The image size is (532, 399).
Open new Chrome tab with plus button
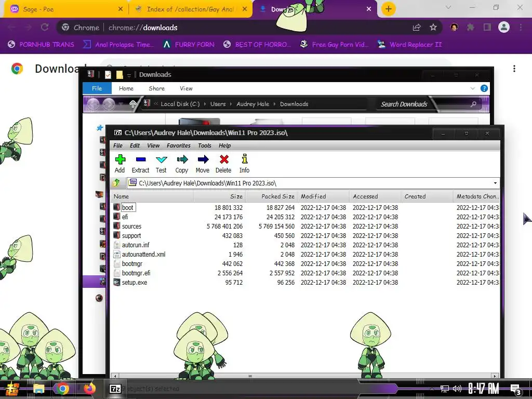coord(389,9)
